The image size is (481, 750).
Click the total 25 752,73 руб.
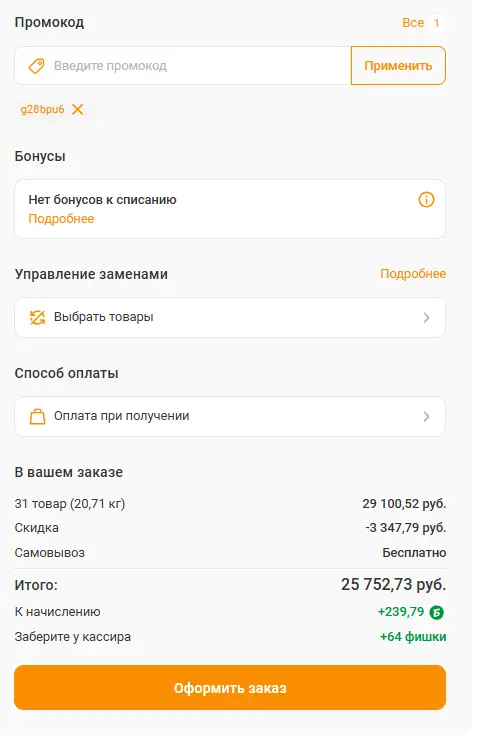[x=394, y=585]
